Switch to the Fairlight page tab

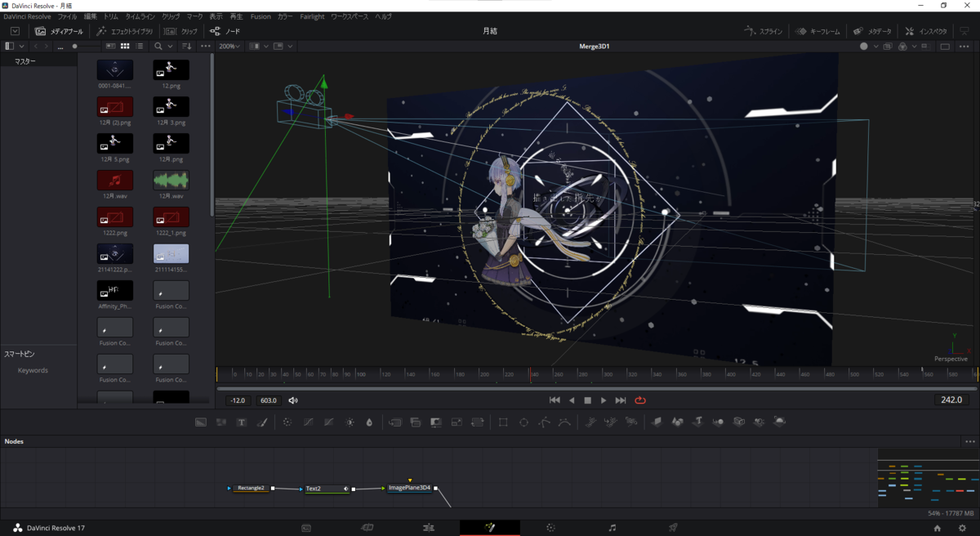click(x=612, y=528)
